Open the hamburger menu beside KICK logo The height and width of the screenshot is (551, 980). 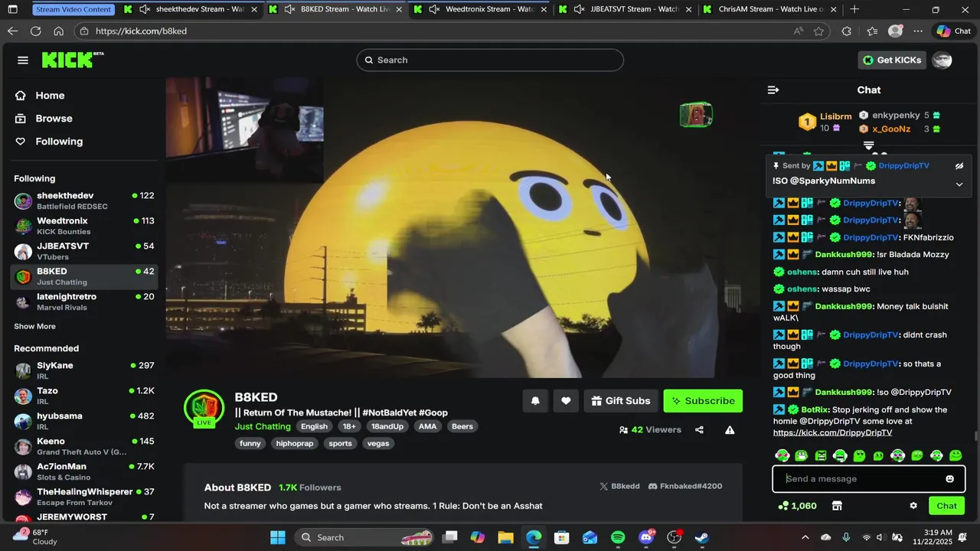23,60
